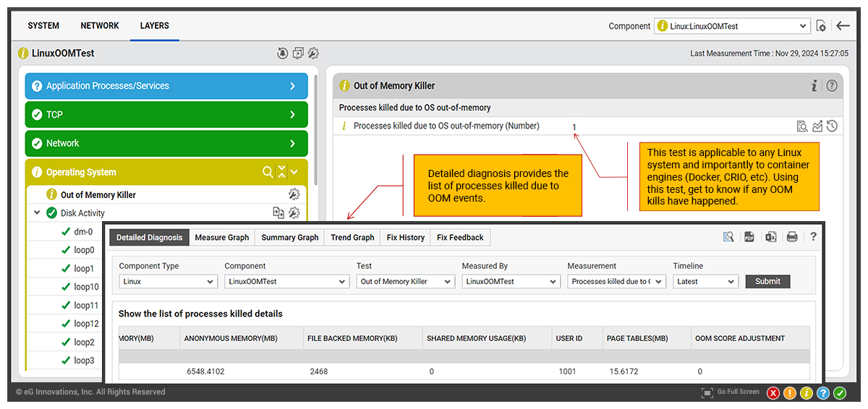Click the back arrow next to Component

[843, 26]
